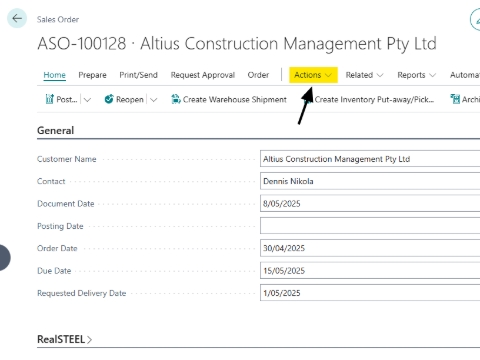Open the Automate menu
This screenshot has width=480, height=360.
[x=465, y=75]
